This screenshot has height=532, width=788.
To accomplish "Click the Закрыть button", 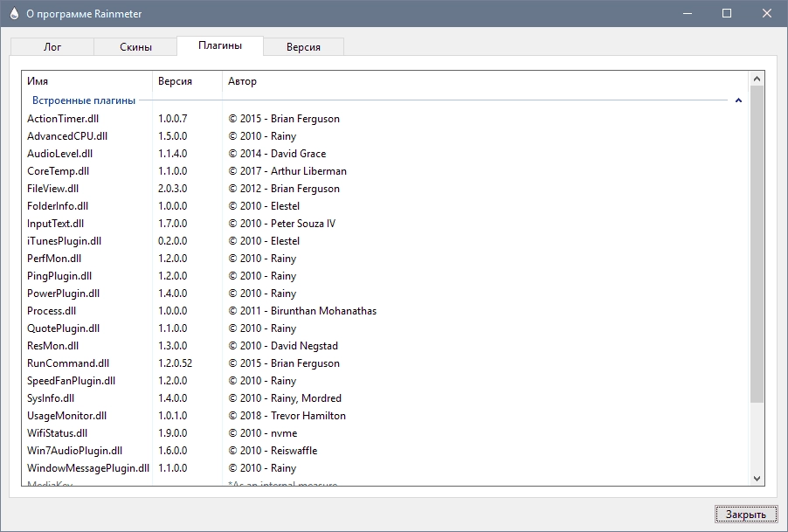I will (x=746, y=515).
